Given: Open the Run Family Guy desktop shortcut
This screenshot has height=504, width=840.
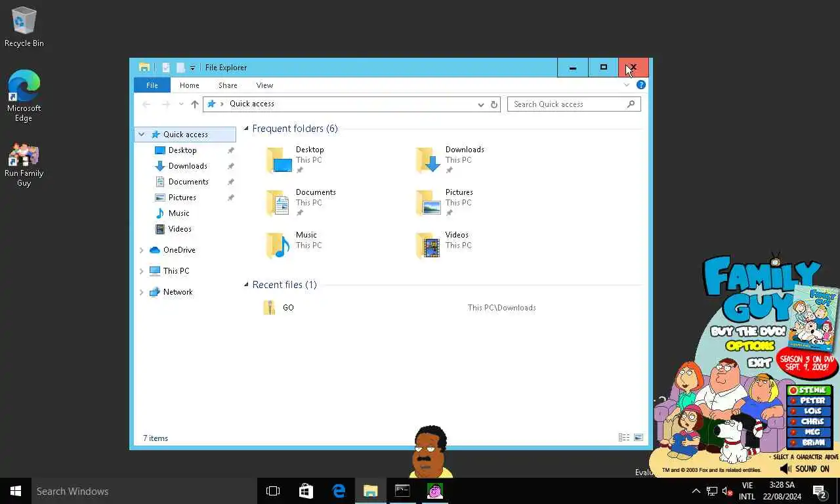Looking at the screenshot, I should pyautogui.click(x=24, y=165).
